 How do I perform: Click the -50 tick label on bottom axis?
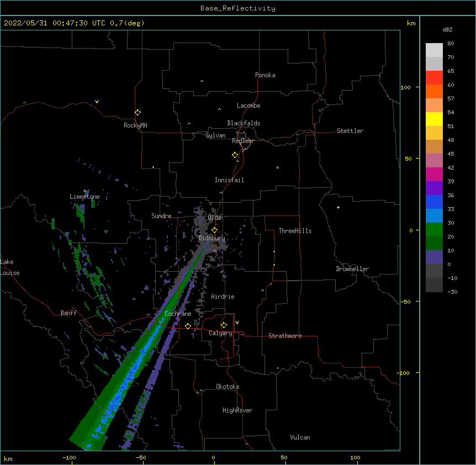tap(141, 457)
